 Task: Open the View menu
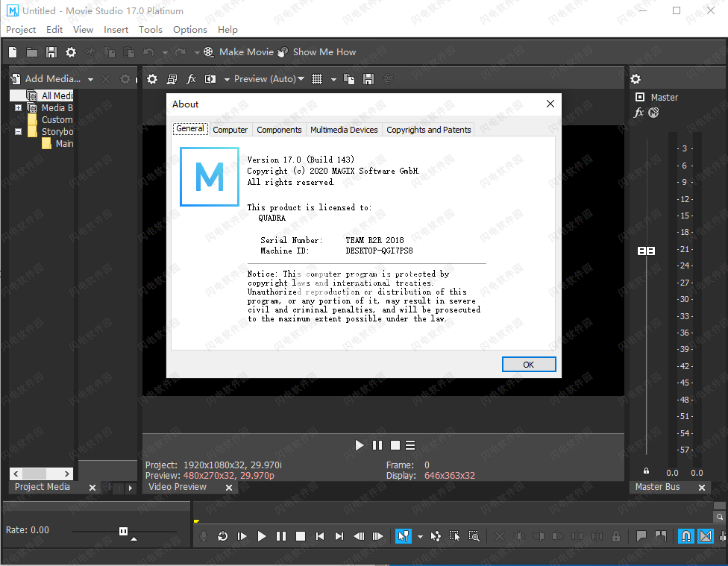(83, 30)
